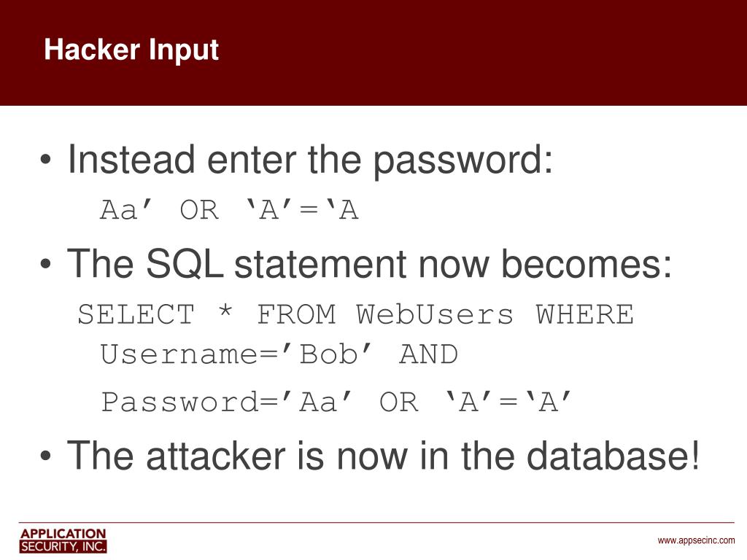Click the word 'SELECT' in the query
Screen dimensions: 747x560
[x=136, y=314]
